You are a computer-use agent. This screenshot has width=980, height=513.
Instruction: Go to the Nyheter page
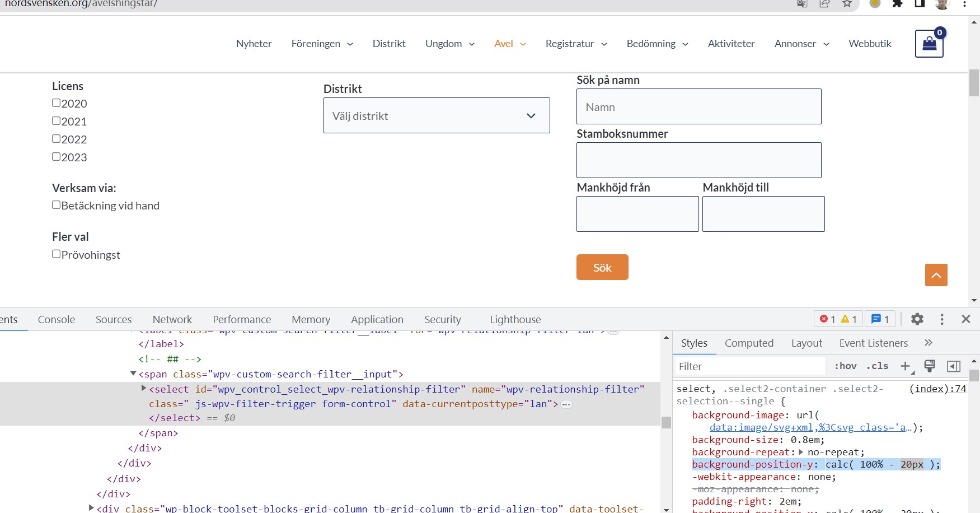tap(254, 44)
